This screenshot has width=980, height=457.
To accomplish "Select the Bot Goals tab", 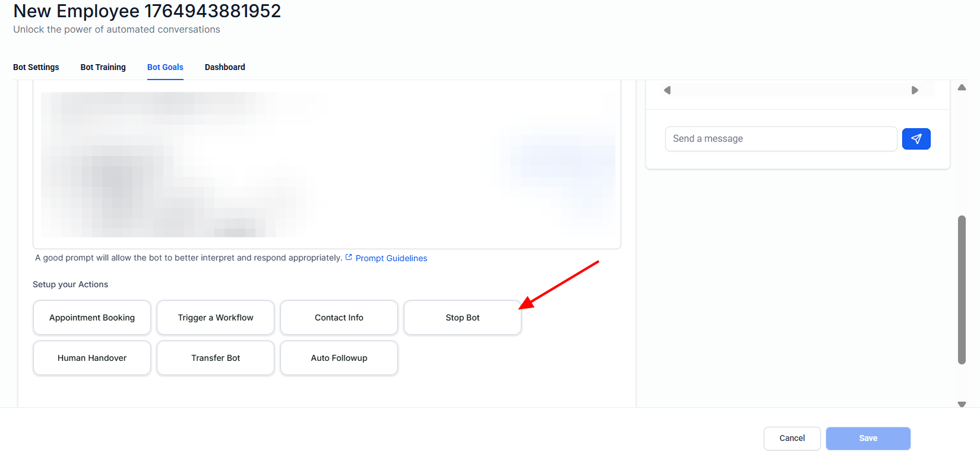I will coord(165,67).
